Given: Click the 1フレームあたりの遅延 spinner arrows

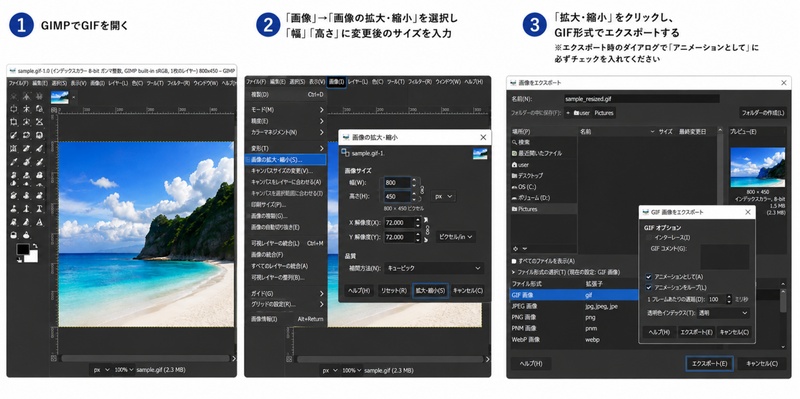Looking at the screenshot, I should [729, 299].
